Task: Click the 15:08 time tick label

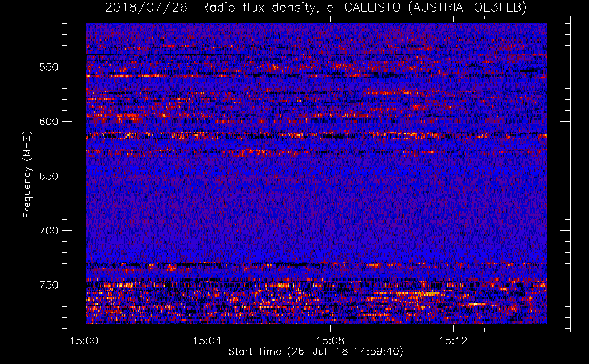Action: 330,341
